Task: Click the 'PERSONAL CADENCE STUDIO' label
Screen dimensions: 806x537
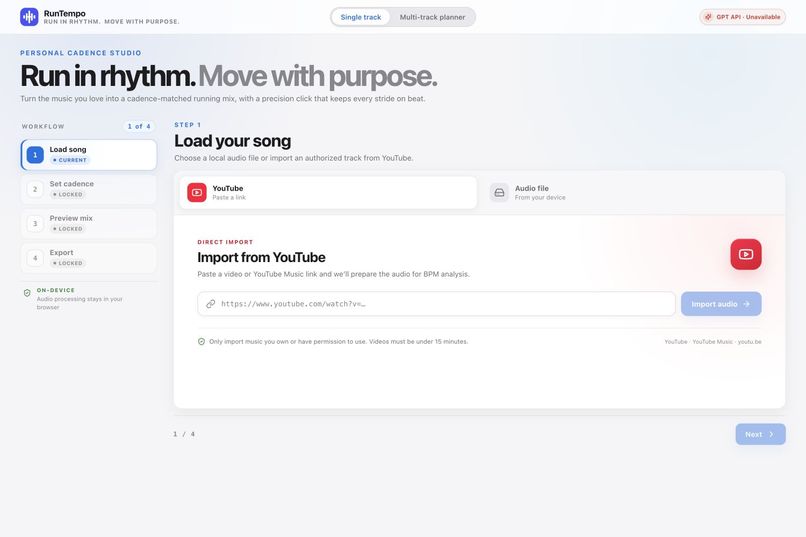Action: pyautogui.click(x=81, y=53)
